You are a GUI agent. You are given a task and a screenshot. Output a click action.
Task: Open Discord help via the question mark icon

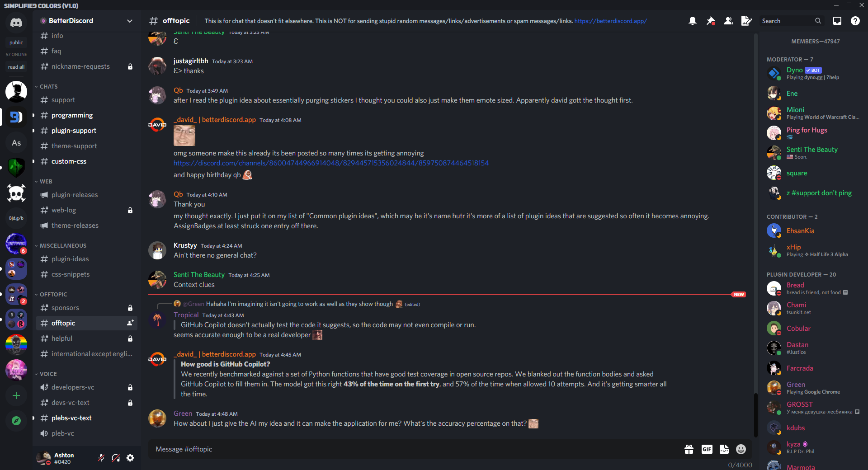click(856, 21)
